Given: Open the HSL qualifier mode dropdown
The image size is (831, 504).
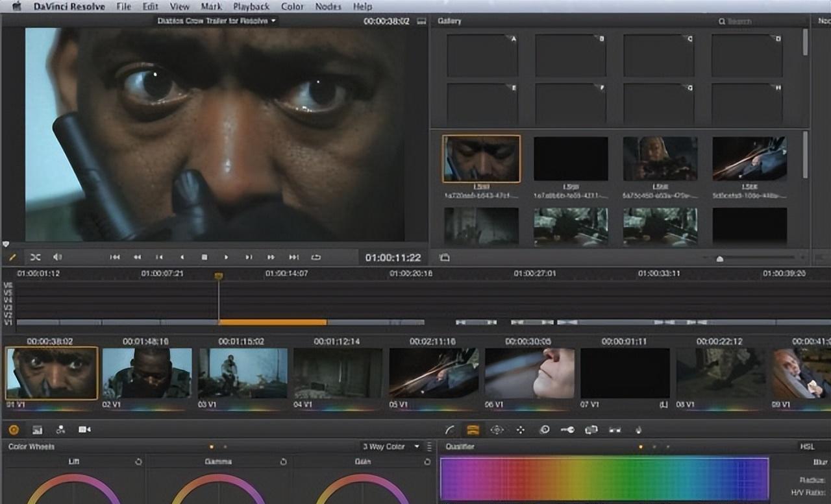Looking at the screenshot, I should [814, 447].
